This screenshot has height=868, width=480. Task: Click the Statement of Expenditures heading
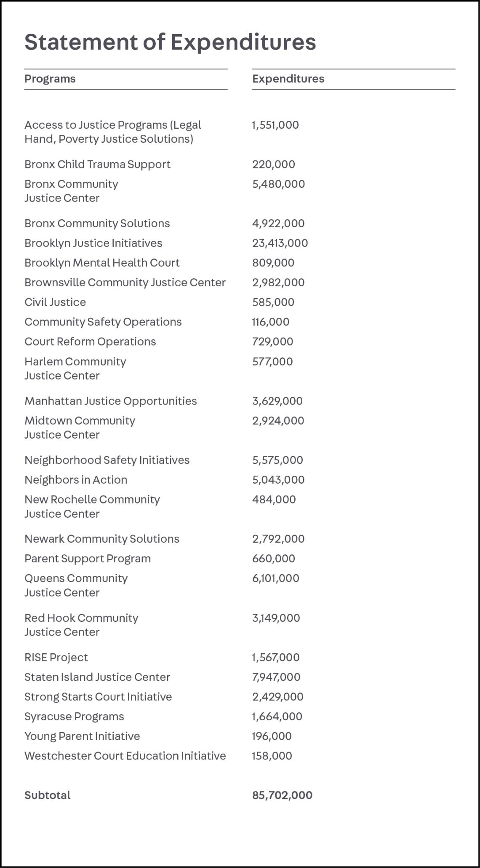170,42
